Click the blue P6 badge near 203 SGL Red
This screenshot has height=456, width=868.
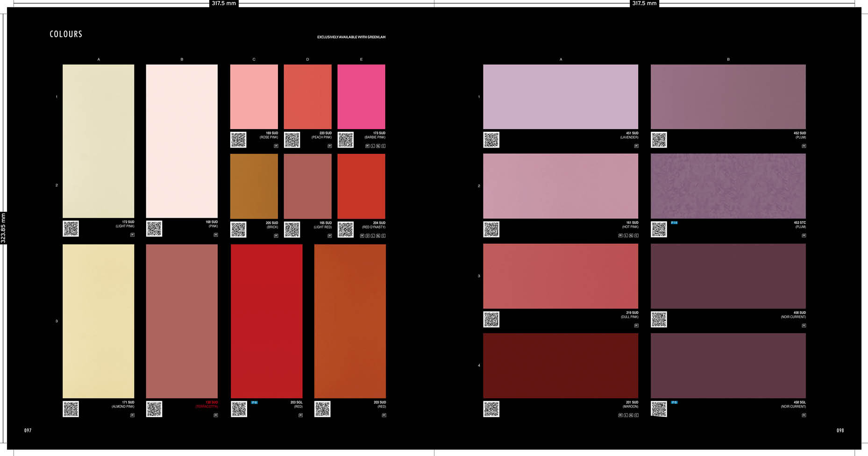pos(254,402)
